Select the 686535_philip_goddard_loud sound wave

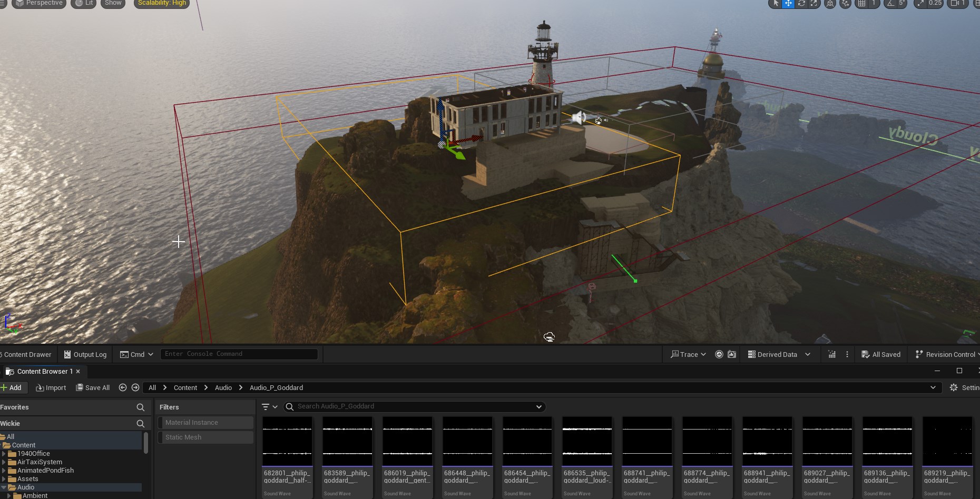pos(587,457)
